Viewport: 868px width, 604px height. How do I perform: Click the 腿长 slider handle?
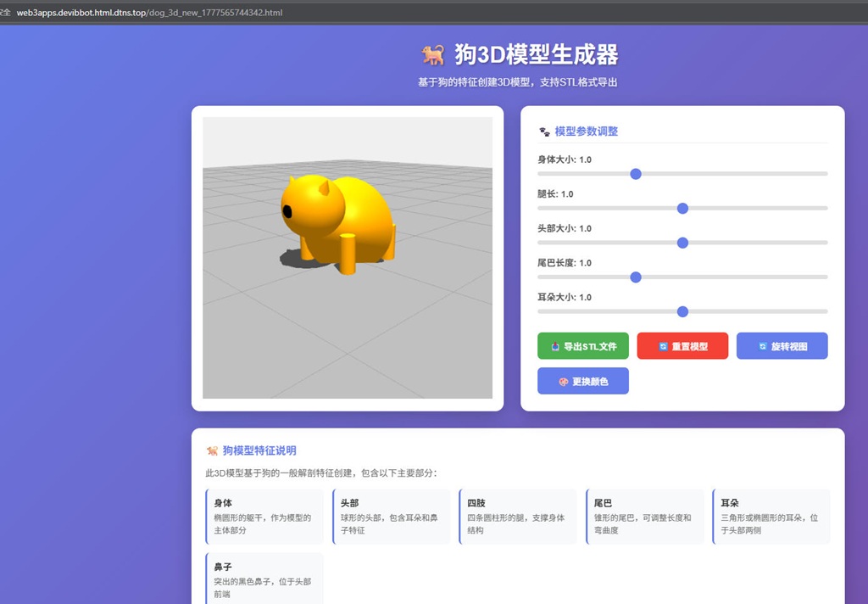pos(682,209)
